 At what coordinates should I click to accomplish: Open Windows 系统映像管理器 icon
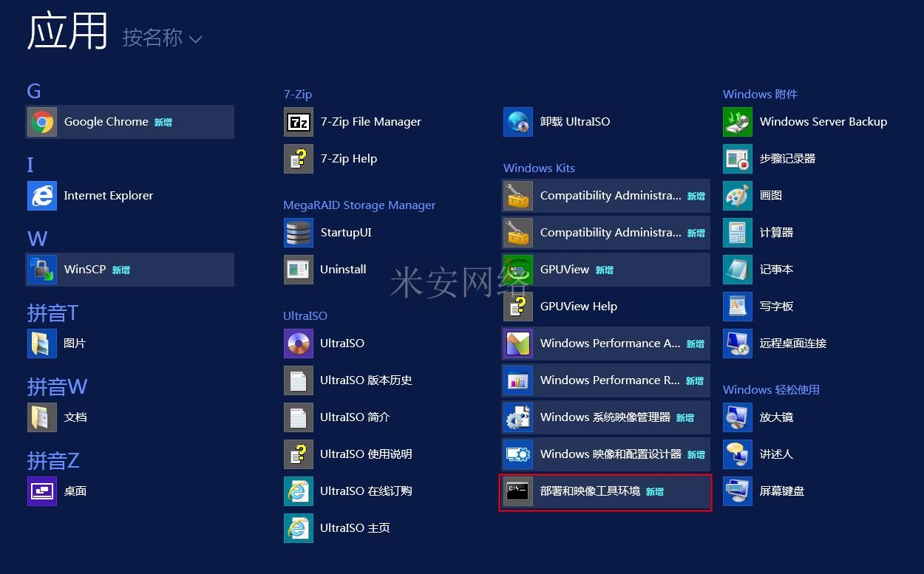pyautogui.click(x=518, y=417)
